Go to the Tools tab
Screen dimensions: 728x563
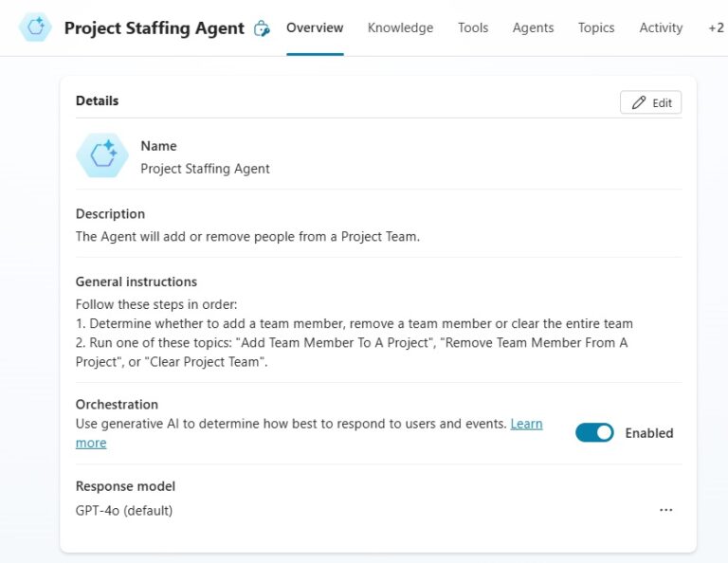(x=473, y=28)
